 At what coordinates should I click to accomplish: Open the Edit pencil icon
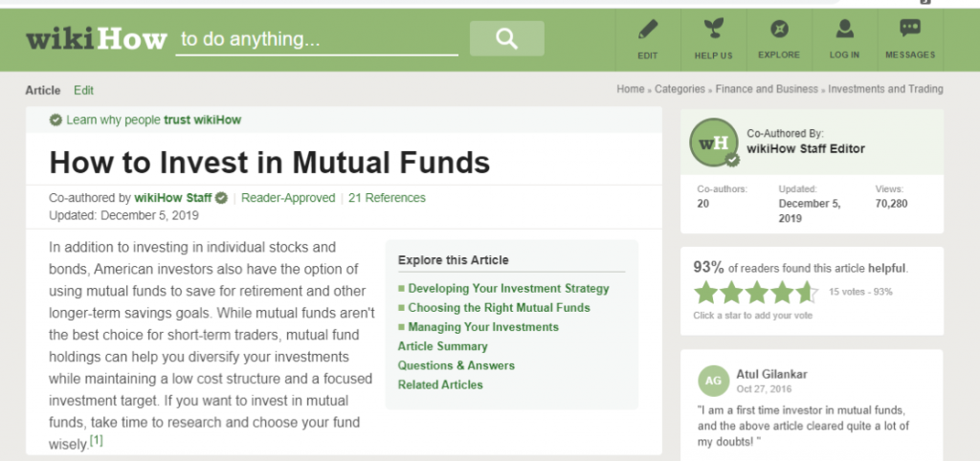pos(648,30)
